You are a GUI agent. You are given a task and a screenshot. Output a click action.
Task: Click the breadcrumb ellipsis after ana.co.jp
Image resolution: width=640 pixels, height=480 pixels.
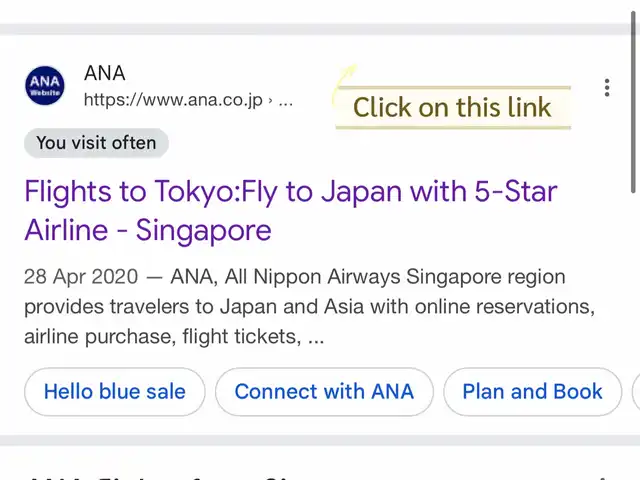tap(285, 100)
